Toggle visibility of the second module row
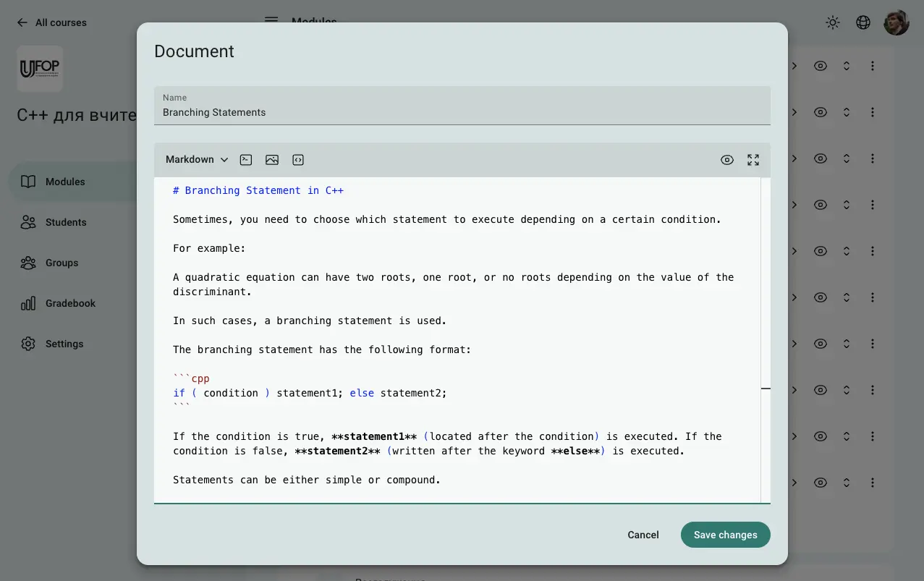The width and height of the screenshot is (924, 581). 821,112
